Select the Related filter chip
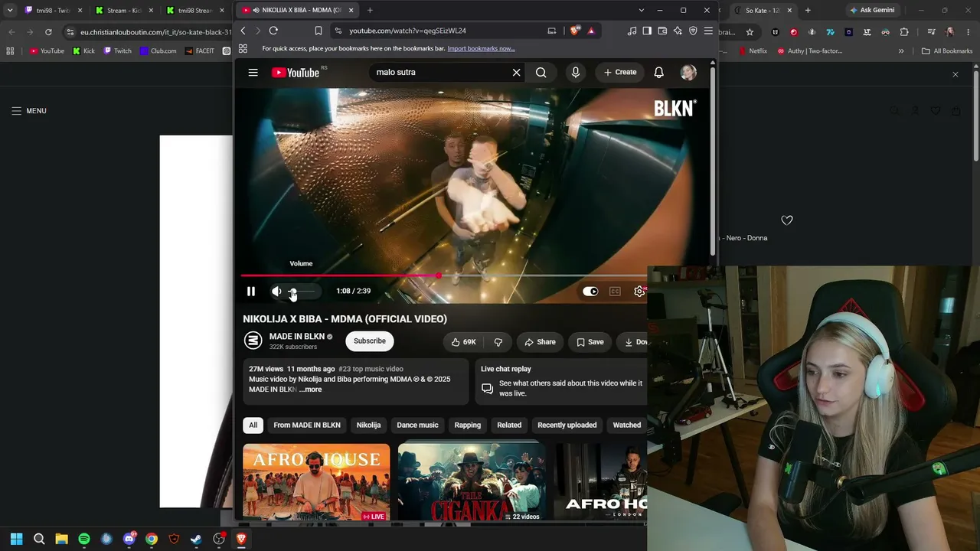 pyautogui.click(x=509, y=425)
